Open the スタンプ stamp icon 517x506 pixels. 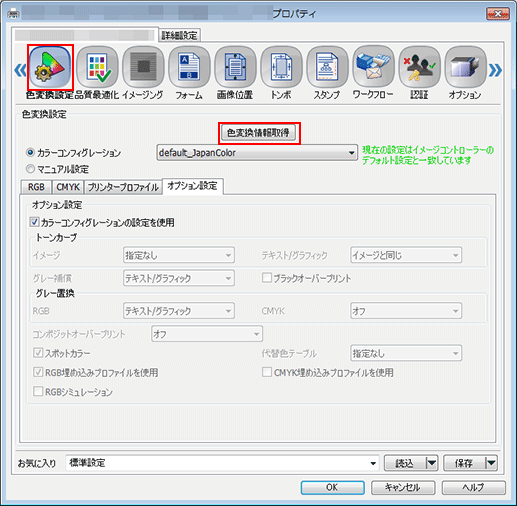coord(327,67)
